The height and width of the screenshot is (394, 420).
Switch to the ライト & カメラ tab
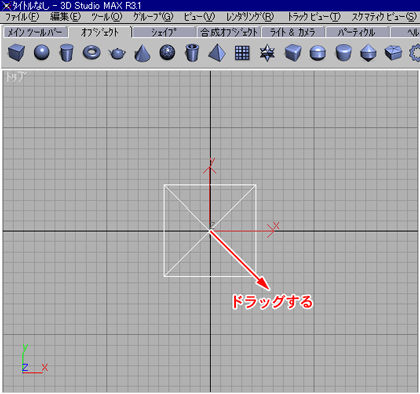click(x=293, y=32)
